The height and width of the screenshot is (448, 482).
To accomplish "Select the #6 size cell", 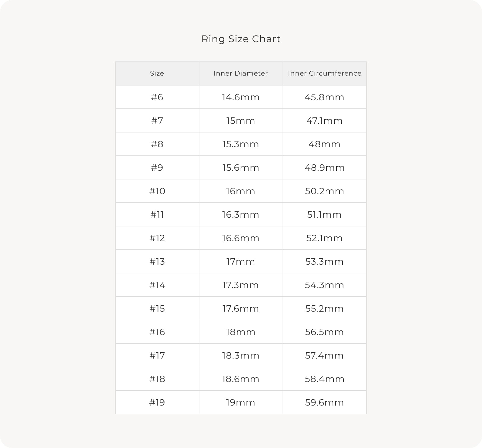I will point(157,97).
